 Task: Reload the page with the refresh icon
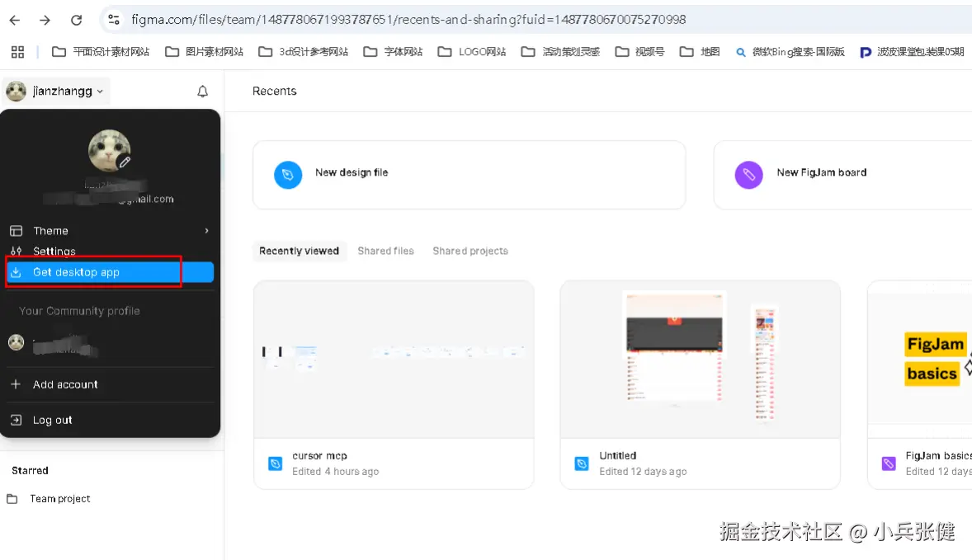click(x=76, y=20)
